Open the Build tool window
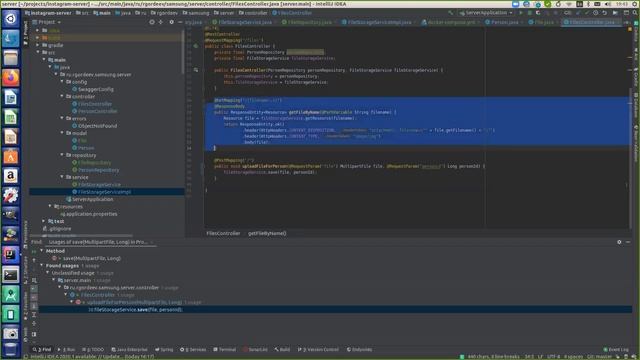Viewport: 640px width, 360px height. (x=282, y=350)
